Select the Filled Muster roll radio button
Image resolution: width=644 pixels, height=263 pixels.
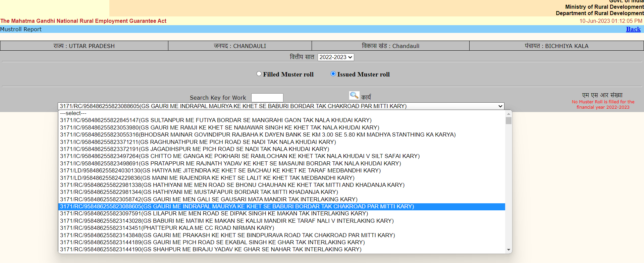[259, 74]
